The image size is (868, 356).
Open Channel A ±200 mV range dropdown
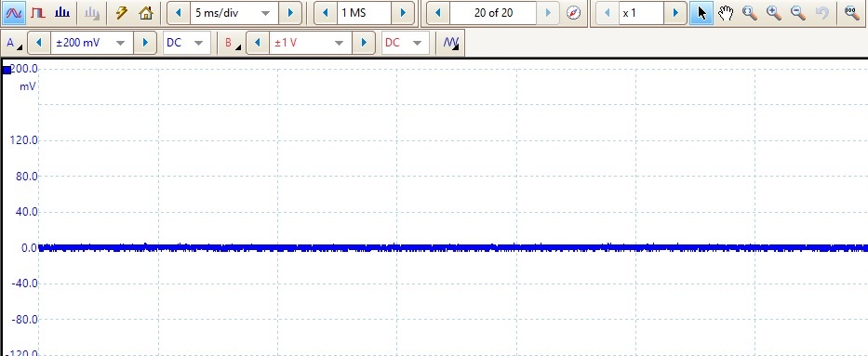point(92,43)
